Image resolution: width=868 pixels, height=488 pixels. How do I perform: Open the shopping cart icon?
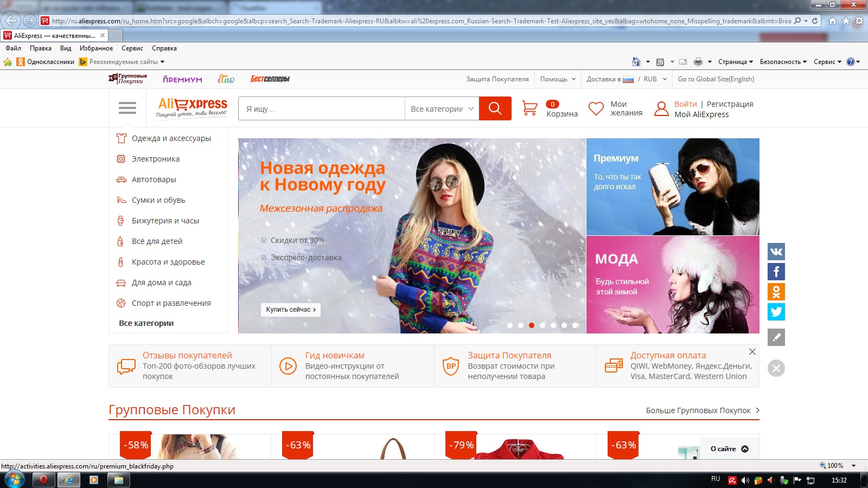coord(529,108)
